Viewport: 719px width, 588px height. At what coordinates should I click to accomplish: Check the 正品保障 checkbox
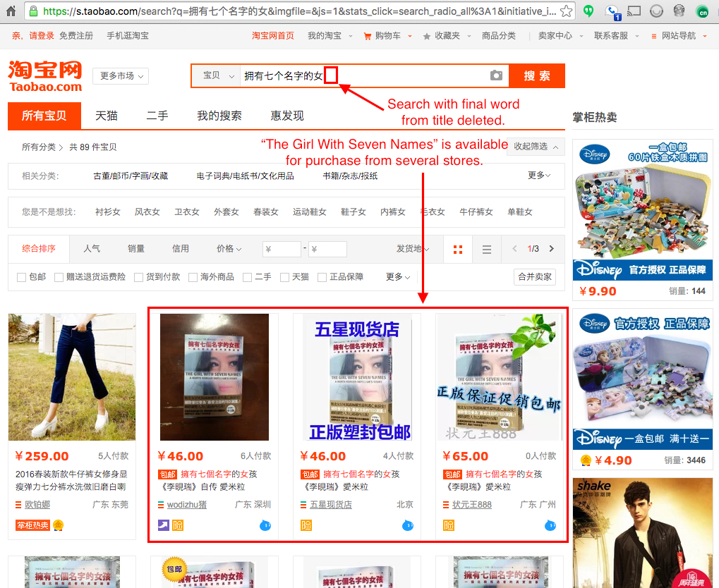(322, 277)
